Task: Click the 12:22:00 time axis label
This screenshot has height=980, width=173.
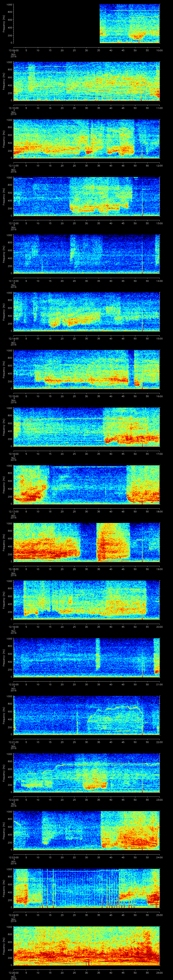Action: tap(14, 800)
